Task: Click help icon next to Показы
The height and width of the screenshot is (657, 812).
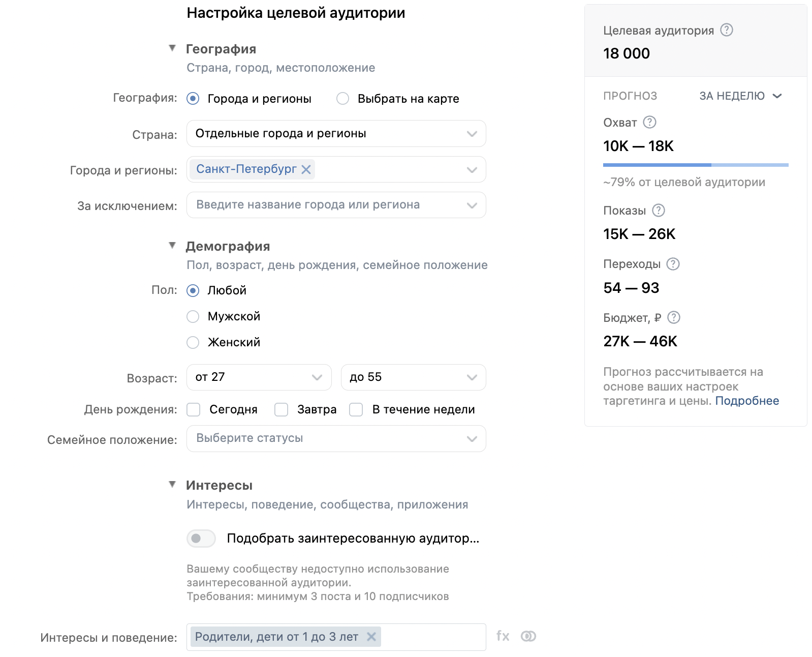Action: click(x=658, y=210)
